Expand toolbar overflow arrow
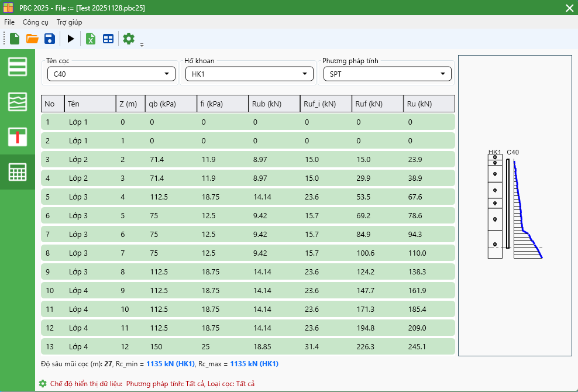The width and height of the screenshot is (578, 392). tap(142, 44)
